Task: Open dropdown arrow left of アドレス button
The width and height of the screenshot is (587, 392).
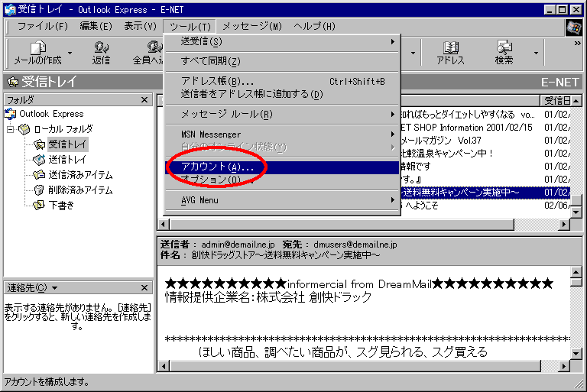Action: (x=413, y=53)
